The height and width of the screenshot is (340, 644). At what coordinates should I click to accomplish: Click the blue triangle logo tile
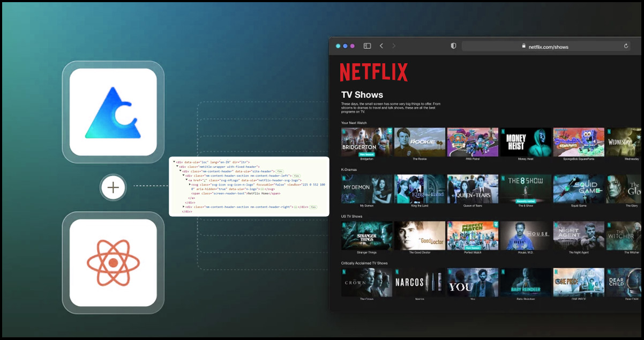[113, 112]
